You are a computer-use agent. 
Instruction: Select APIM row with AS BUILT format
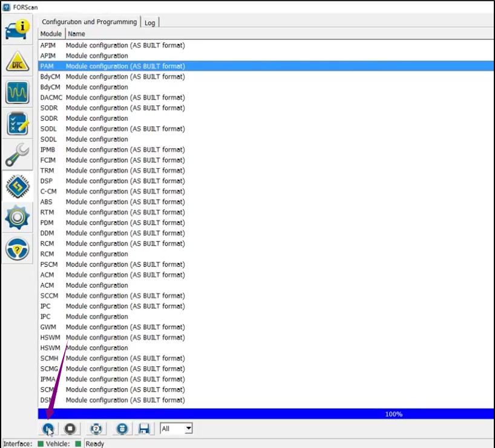tap(266, 45)
